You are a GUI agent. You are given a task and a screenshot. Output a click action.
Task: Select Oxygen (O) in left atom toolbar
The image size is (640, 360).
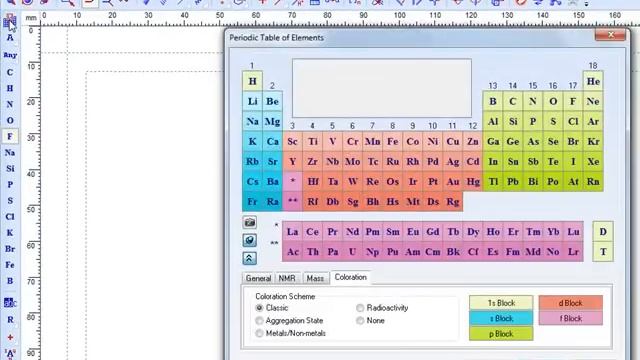point(10,120)
